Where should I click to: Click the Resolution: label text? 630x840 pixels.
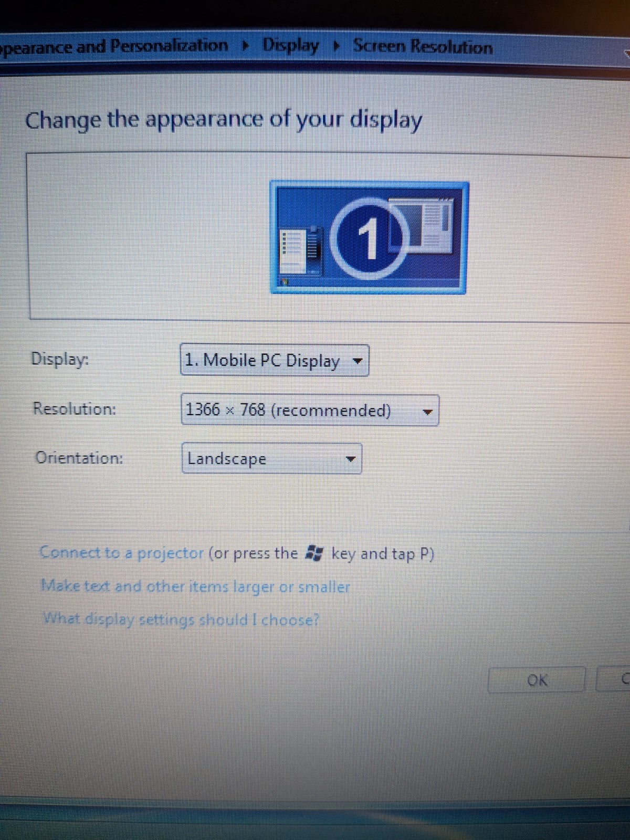point(75,408)
